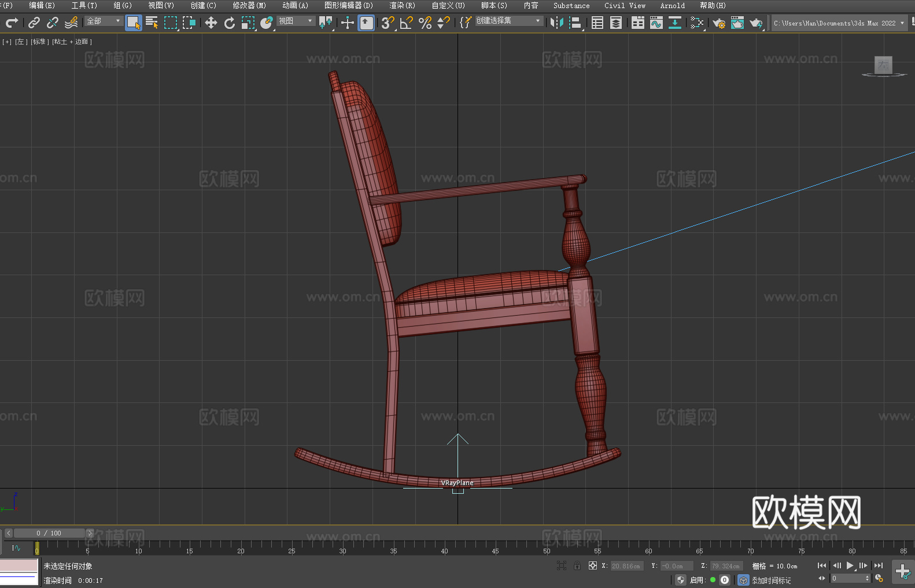Open the 创建(C) menu
Image resolution: width=915 pixels, height=588 pixels.
point(204,5)
